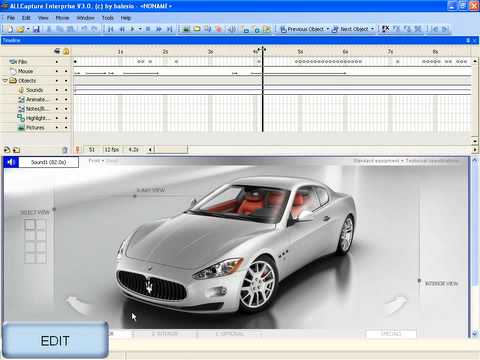The width and height of the screenshot is (480, 360).
Task: Select the Sounds track row
Action: point(36,90)
